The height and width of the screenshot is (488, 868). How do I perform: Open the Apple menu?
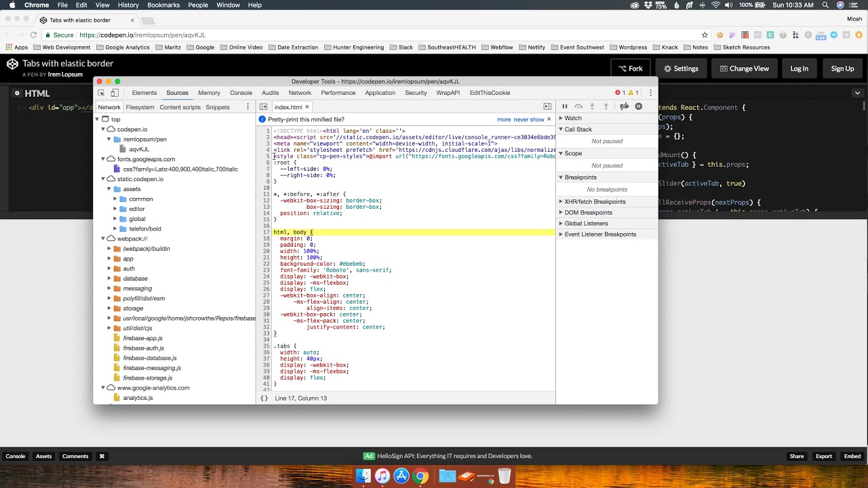[x=12, y=5]
